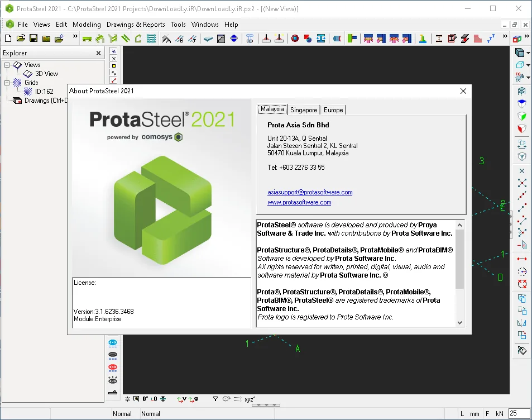The image size is (532, 420).
Task: Click the input field showing 25
Action: (x=519, y=413)
